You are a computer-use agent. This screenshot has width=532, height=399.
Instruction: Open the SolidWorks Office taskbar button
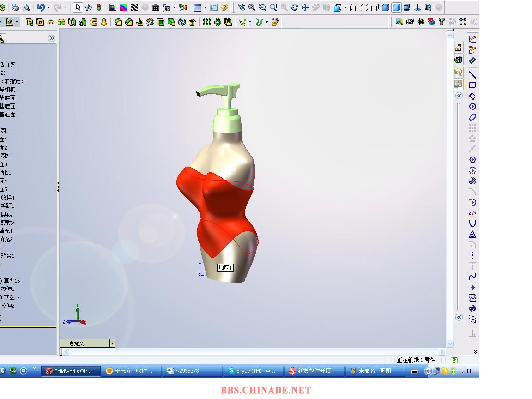click(71, 371)
